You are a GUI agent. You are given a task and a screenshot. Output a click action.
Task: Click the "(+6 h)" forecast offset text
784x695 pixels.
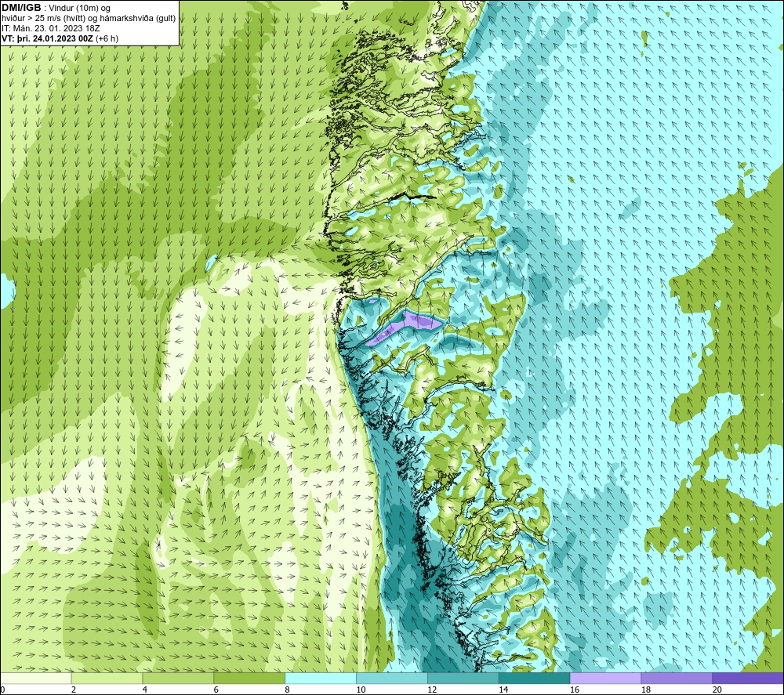point(107,38)
